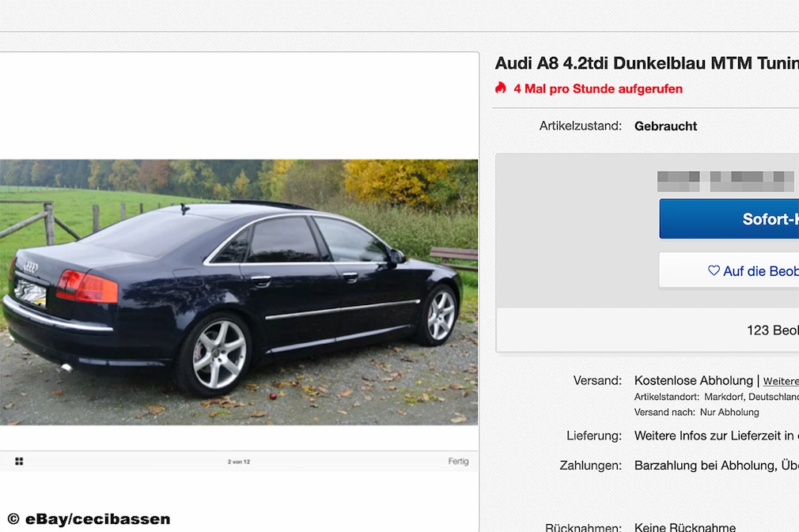
Task: Click 'Keine Rücknahme' returns text
Action: tap(685, 527)
